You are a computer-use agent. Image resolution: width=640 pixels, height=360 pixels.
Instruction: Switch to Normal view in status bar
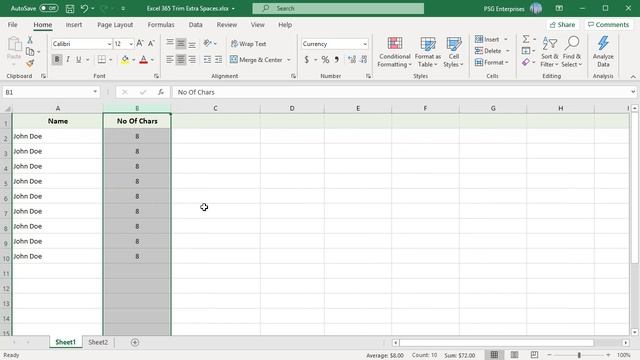coord(494,355)
